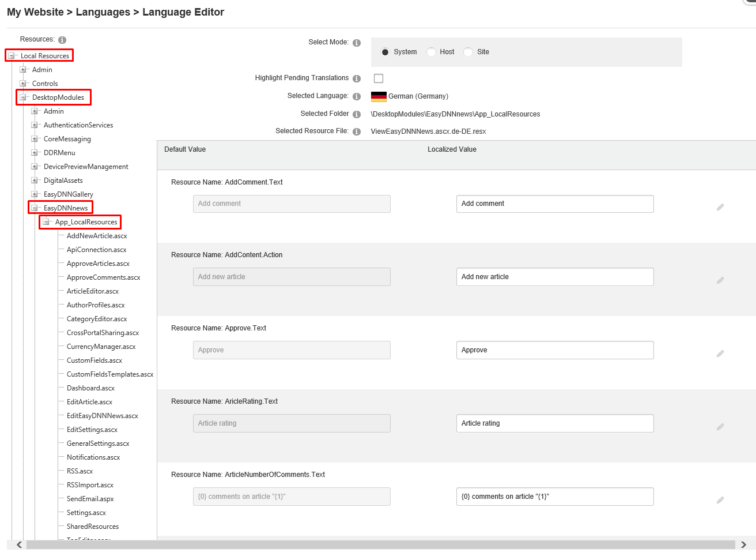Open EditSettings.ascx file
The image size is (756, 560).
tap(92, 430)
